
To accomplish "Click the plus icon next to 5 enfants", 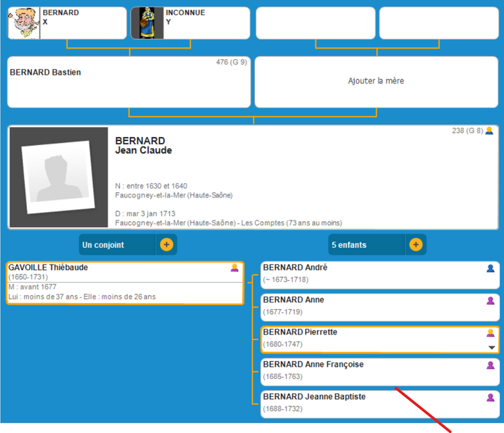I will 415,245.
